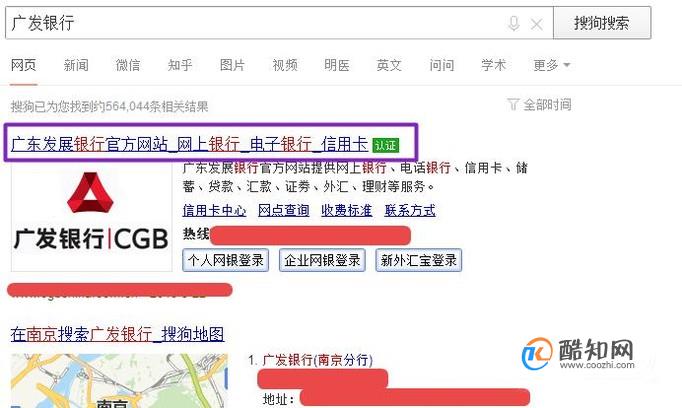Click the 搜狗搜索 search button
Image resolution: width=682 pixels, height=408 pixels.
tap(602, 23)
